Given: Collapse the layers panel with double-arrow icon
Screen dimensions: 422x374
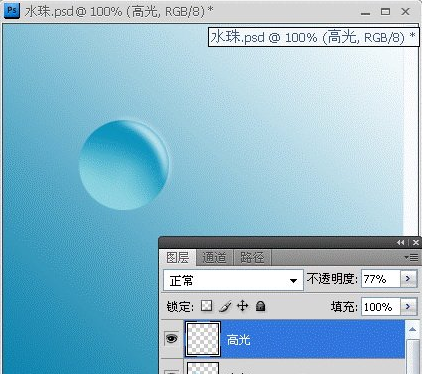Looking at the screenshot, I should 400,243.
